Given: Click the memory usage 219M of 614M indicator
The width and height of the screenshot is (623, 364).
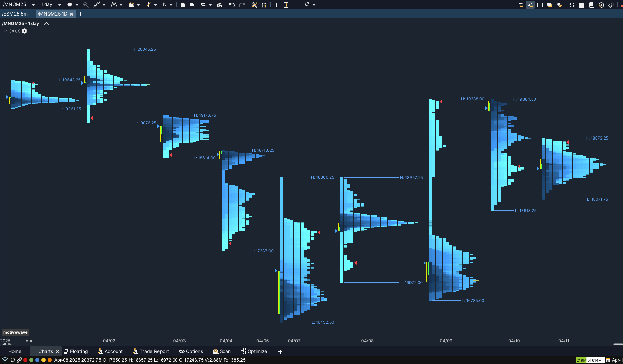Looking at the screenshot, I should click(590, 360).
